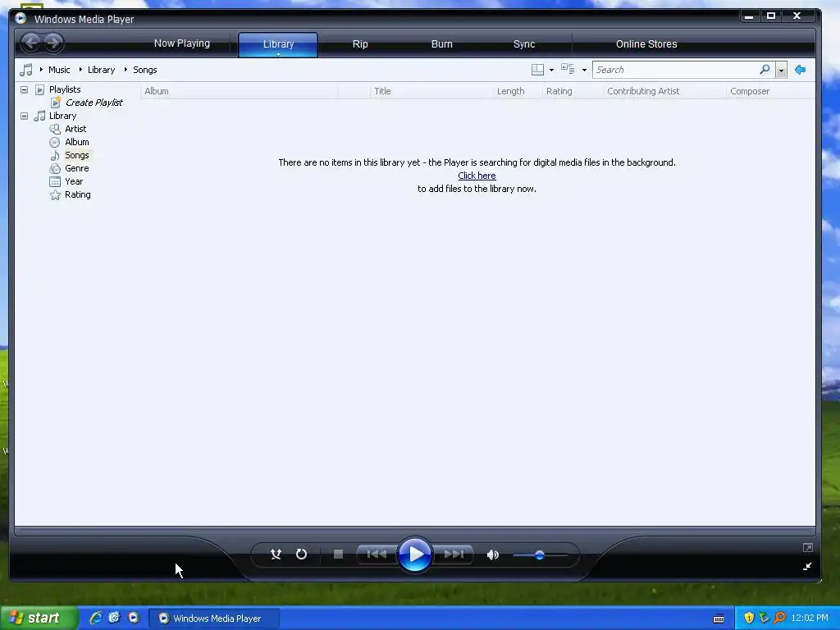The height and width of the screenshot is (630, 840).
Task: Select Rating in the library tree
Action: click(x=78, y=194)
